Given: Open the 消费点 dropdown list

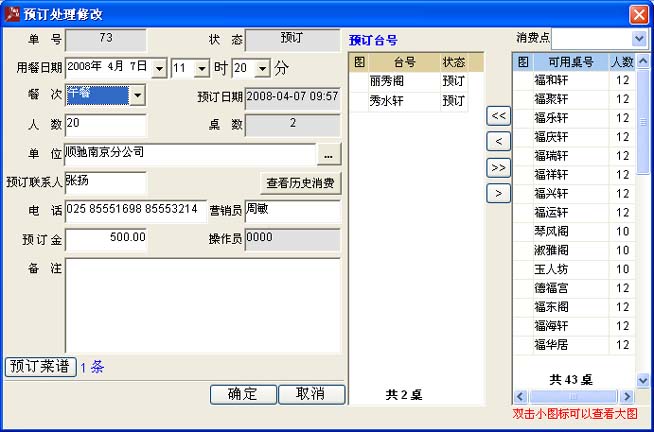Looking at the screenshot, I should click(x=639, y=37).
